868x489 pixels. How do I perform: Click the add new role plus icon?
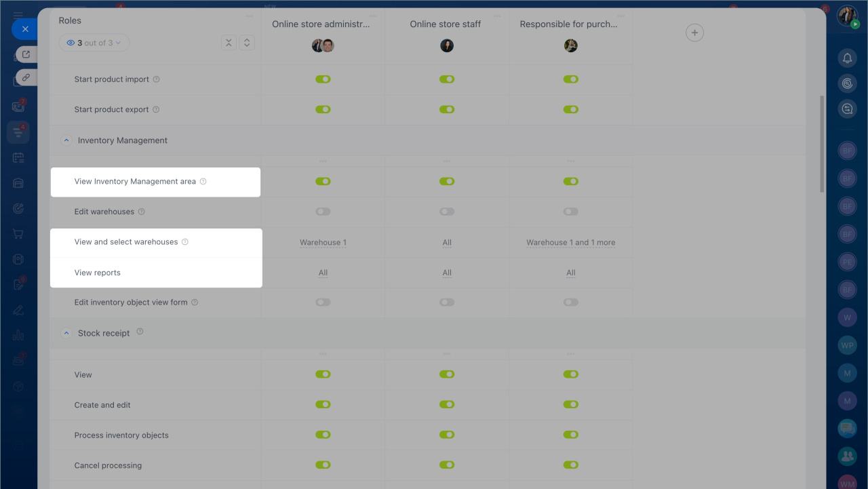click(694, 33)
